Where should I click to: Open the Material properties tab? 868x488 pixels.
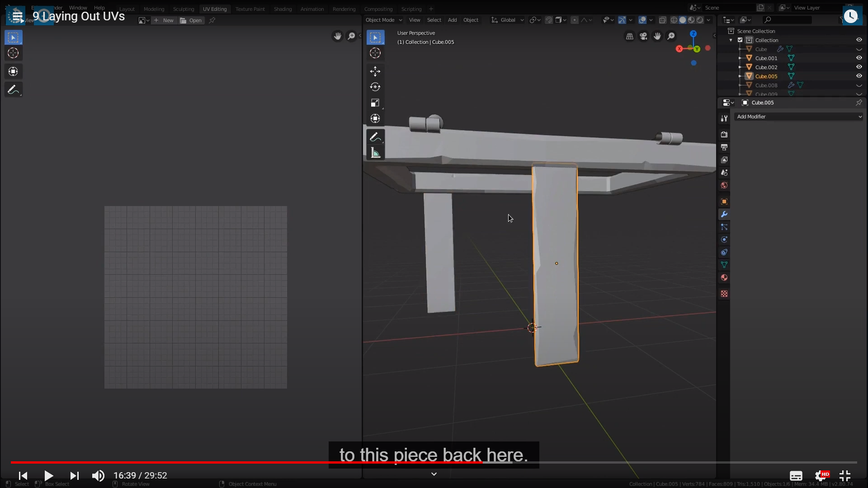724,277
